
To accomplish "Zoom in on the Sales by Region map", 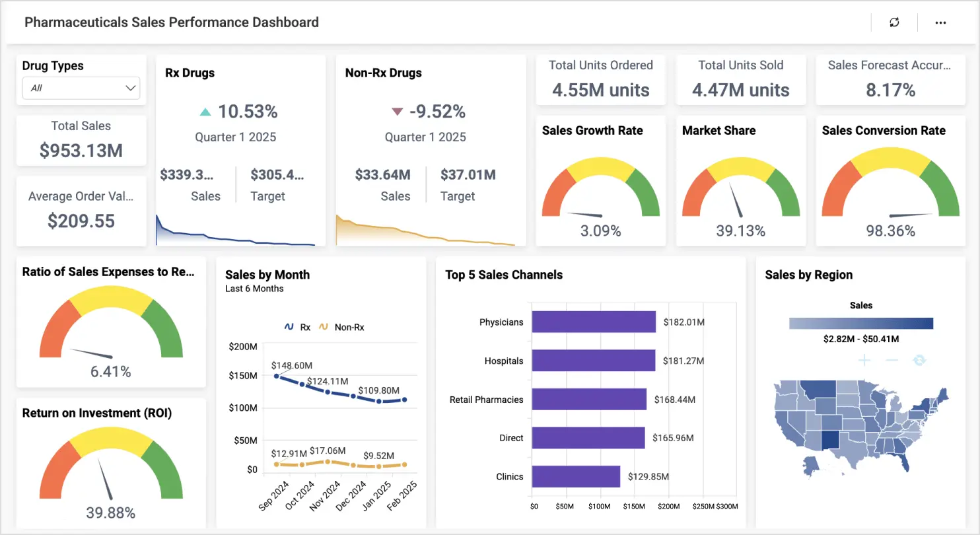I will (864, 360).
